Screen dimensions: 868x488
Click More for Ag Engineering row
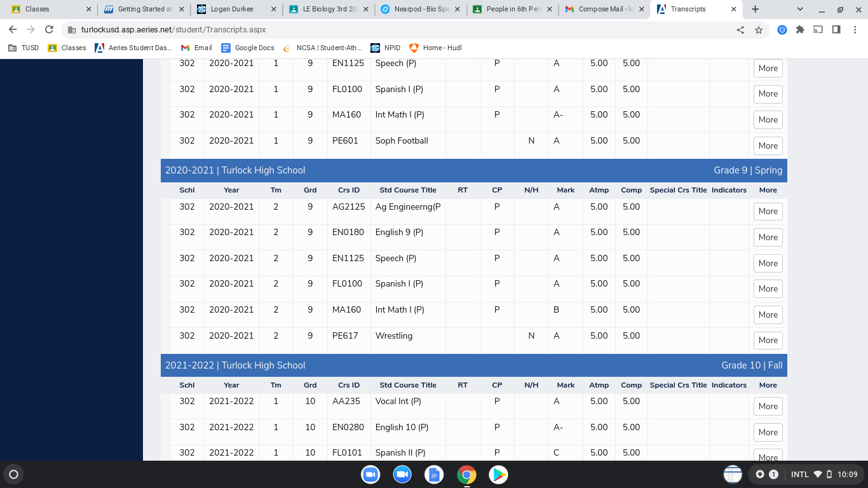point(768,212)
